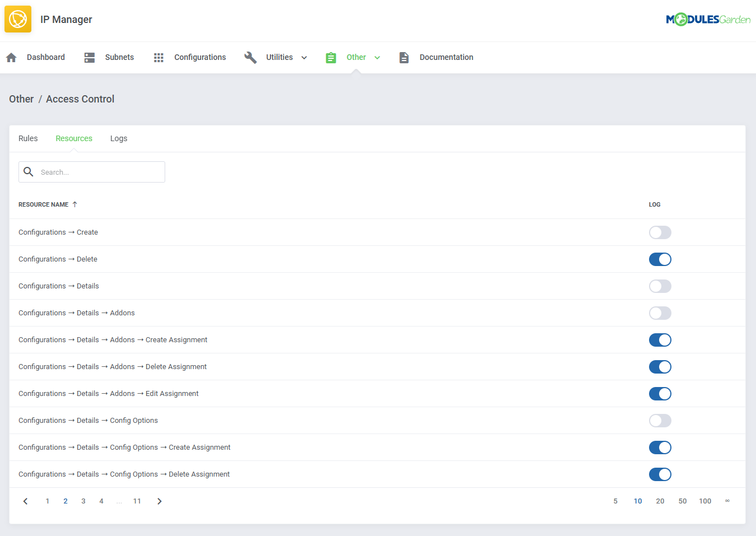Click the search magnifier icon
Image resolution: width=756 pixels, height=536 pixels.
pos(29,171)
